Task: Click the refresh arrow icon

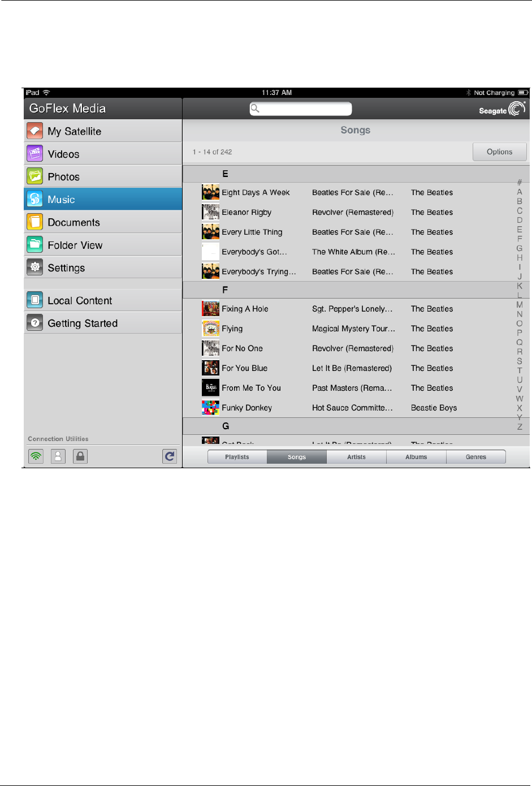Action: 170,456
